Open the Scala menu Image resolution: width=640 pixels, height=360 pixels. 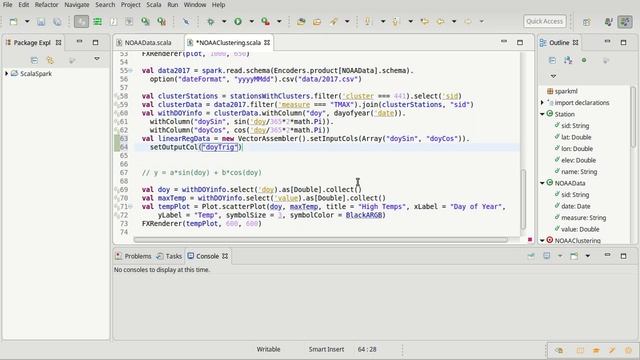[154, 5]
